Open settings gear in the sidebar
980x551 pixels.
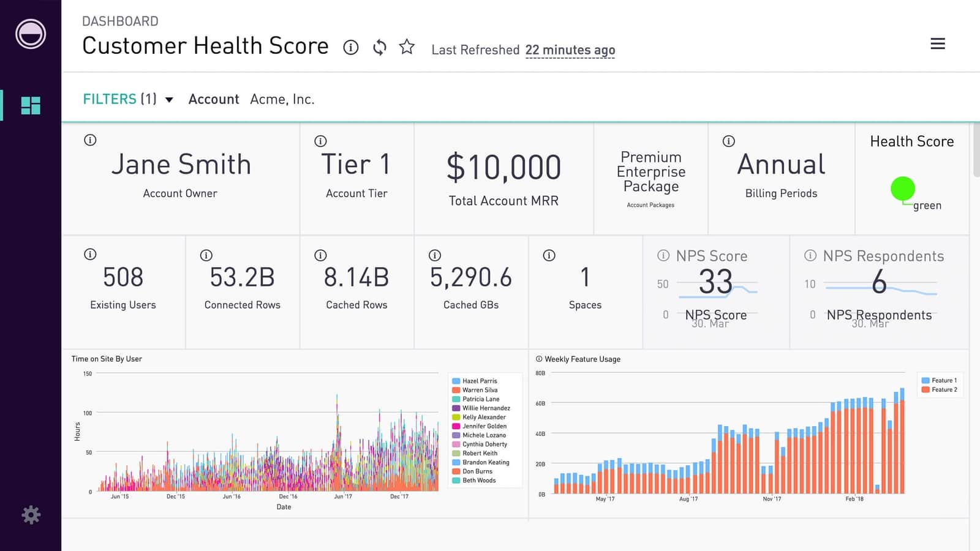coord(31,515)
